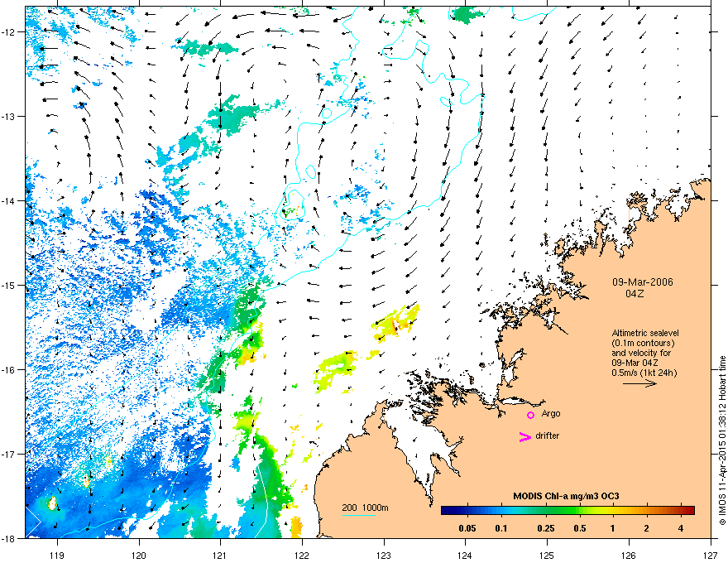Click the colorbar value '0.25'

click(546, 528)
